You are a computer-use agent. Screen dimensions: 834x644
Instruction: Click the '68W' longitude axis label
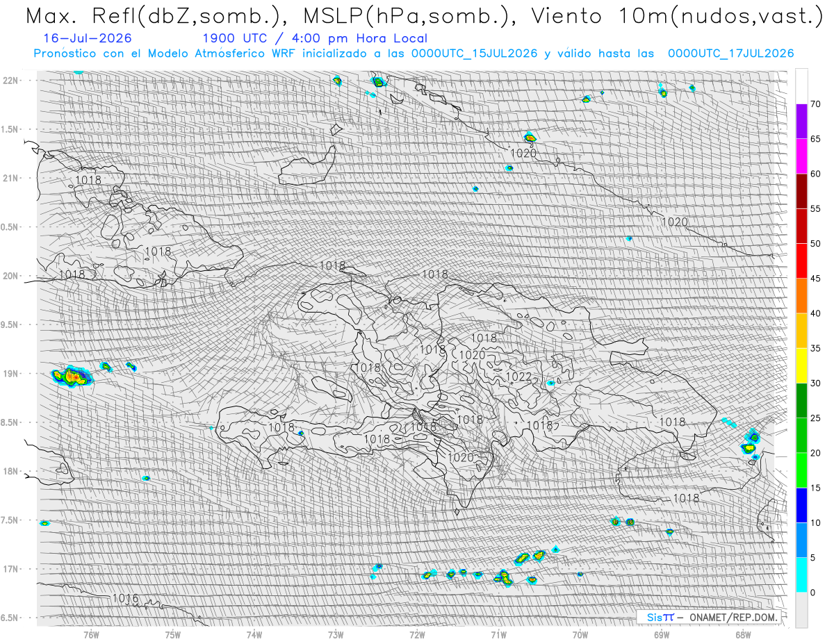click(x=743, y=634)
